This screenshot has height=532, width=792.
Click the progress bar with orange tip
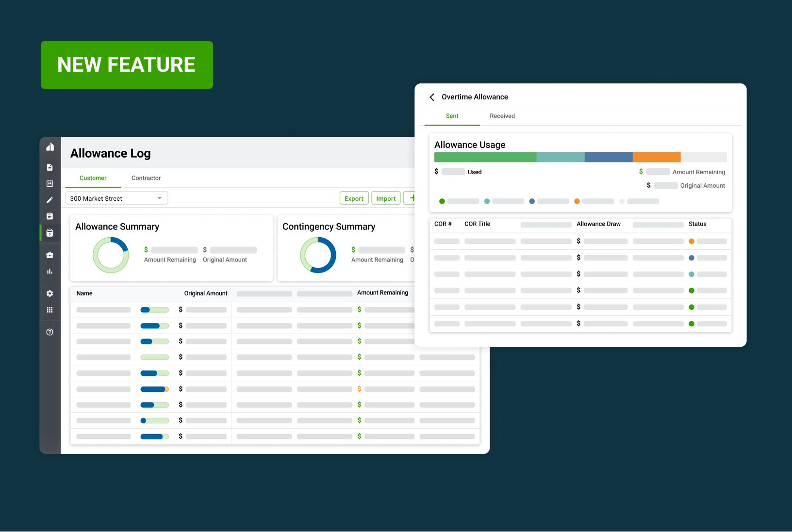154,389
